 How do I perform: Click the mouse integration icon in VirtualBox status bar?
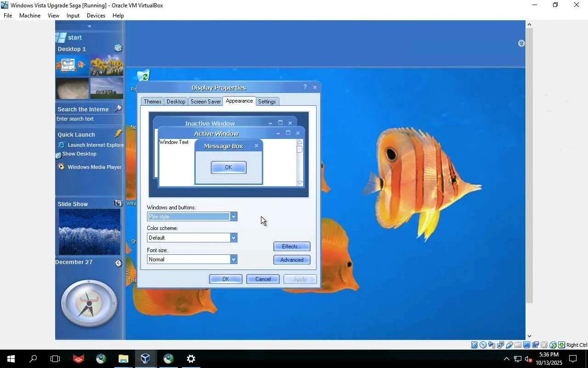[x=553, y=345]
